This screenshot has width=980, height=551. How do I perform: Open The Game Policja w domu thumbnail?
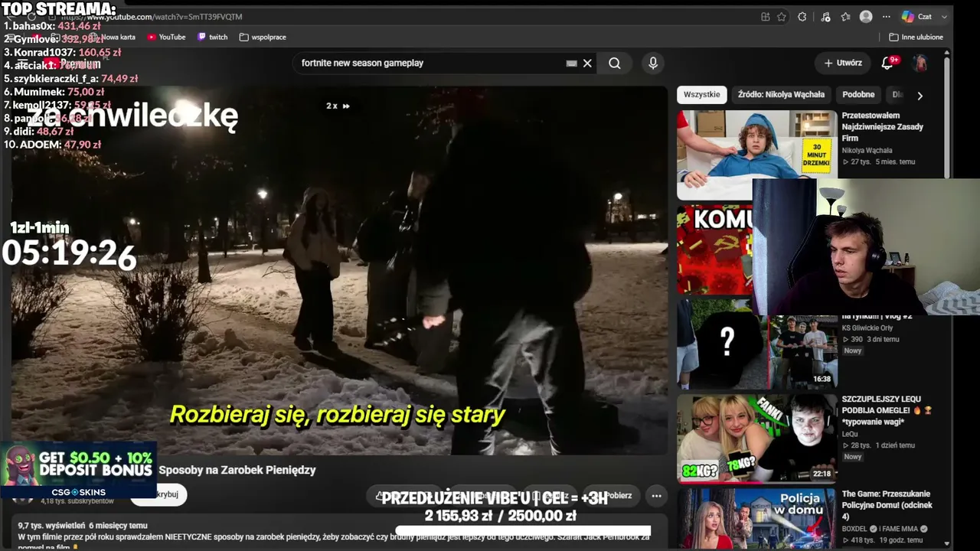click(x=756, y=520)
